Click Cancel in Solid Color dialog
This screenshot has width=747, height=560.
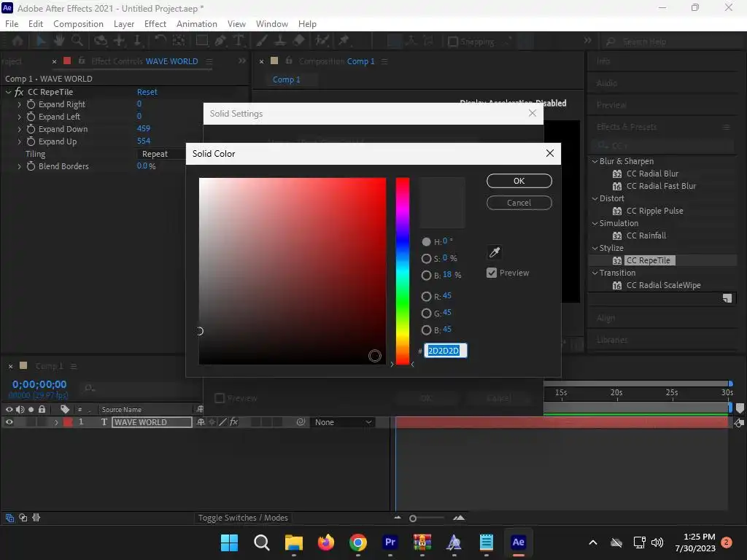click(519, 203)
